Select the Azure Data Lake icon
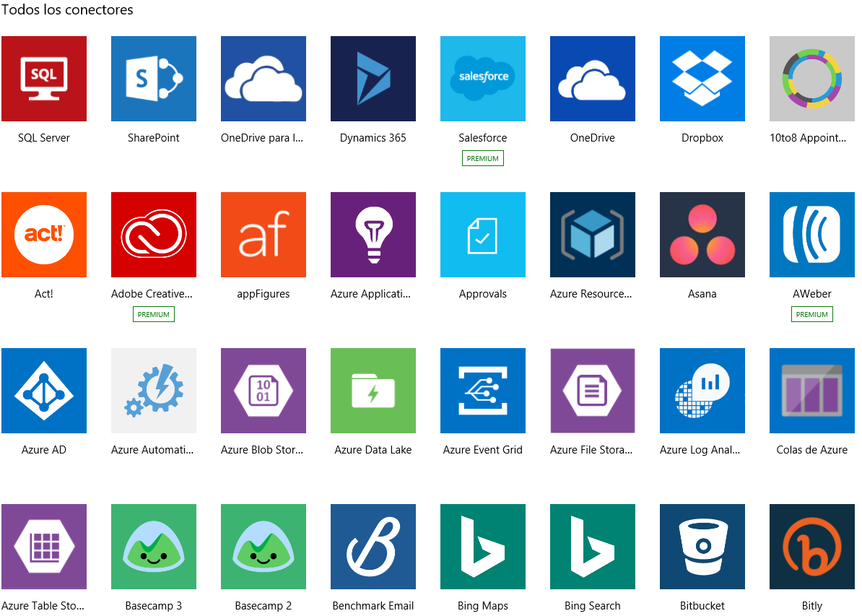The width and height of the screenshot is (862, 616). pos(373,391)
